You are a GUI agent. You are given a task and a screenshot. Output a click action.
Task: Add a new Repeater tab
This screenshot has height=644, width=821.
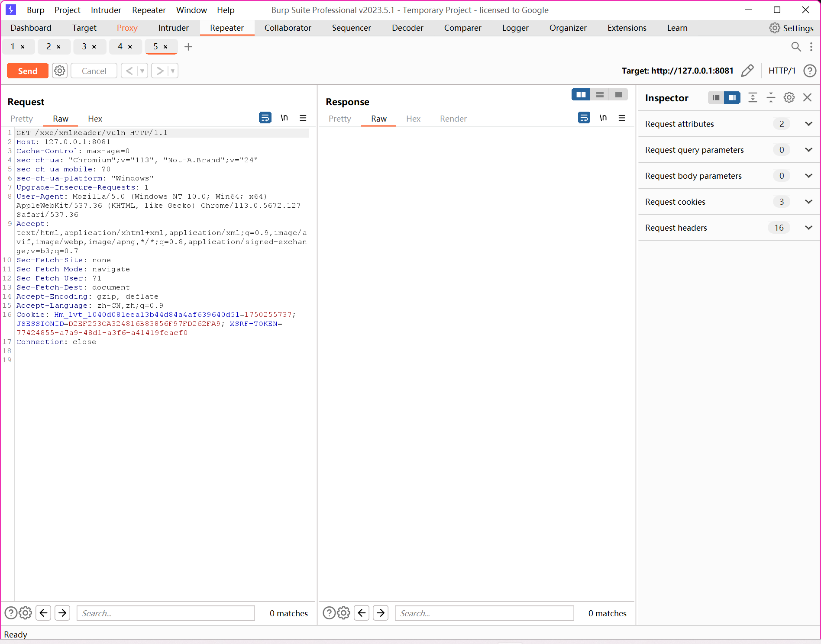pos(188,47)
